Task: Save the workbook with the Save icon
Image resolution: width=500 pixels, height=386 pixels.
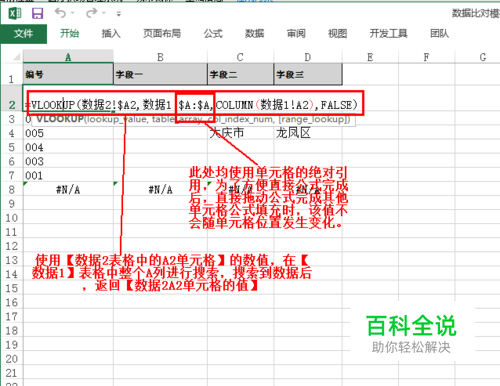Action: pos(37,13)
